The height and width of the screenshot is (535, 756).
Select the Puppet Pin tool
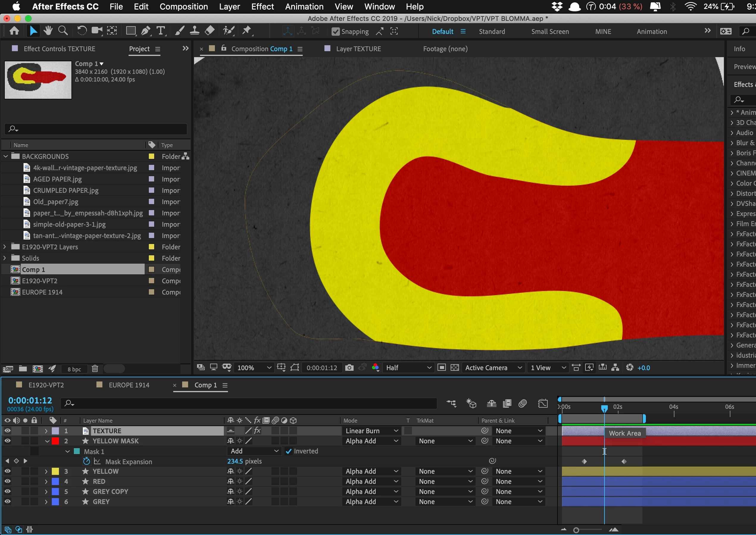click(246, 31)
